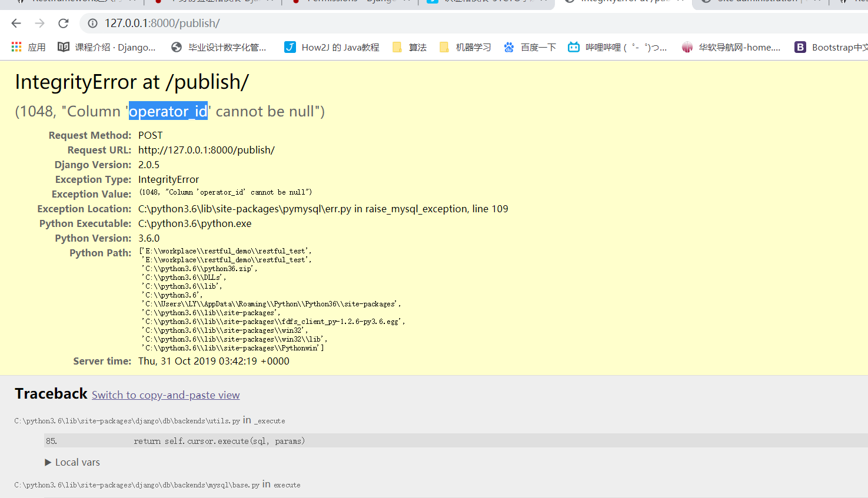Click the browser forward arrow
This screenshot has width=868, height=498.
(x=39, y=23)
